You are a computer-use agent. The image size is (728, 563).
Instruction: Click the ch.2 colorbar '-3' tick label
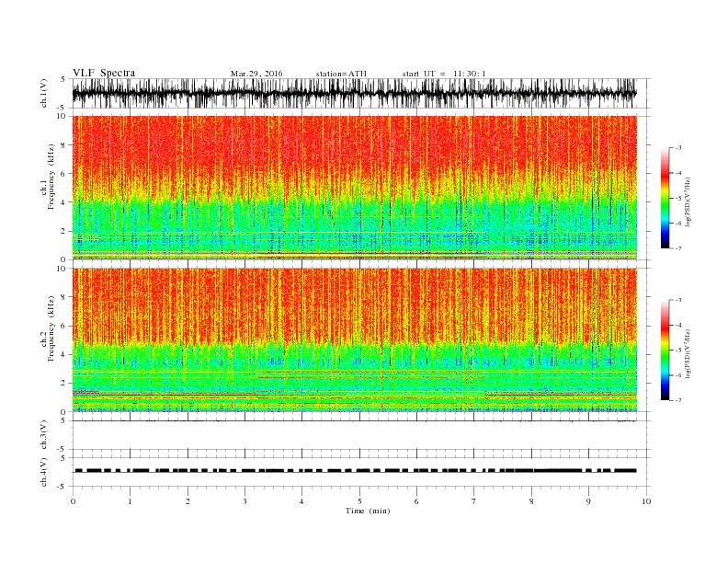pyautogui.click(x=678, y=300)
